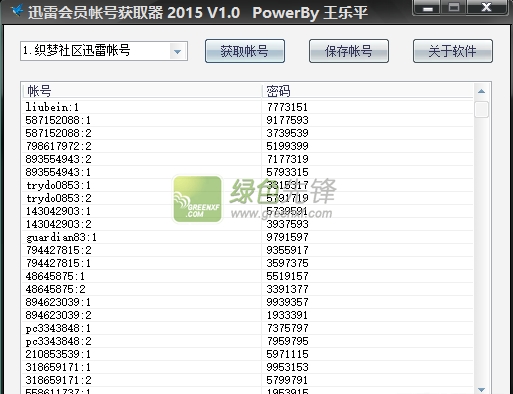Select the account row pc3343848:2
This screenshot has height=394, width=513.
coord(248,341)
